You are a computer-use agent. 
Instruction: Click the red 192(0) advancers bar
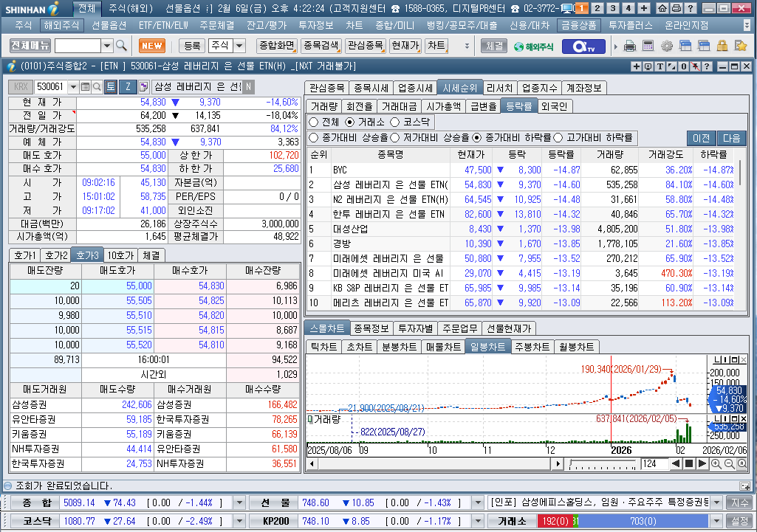[x=555, y=521]
